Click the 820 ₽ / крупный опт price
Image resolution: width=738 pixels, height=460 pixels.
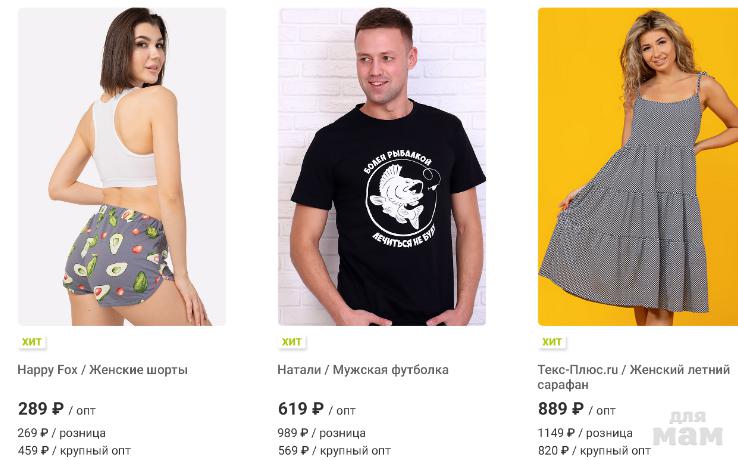pos(594,451)
